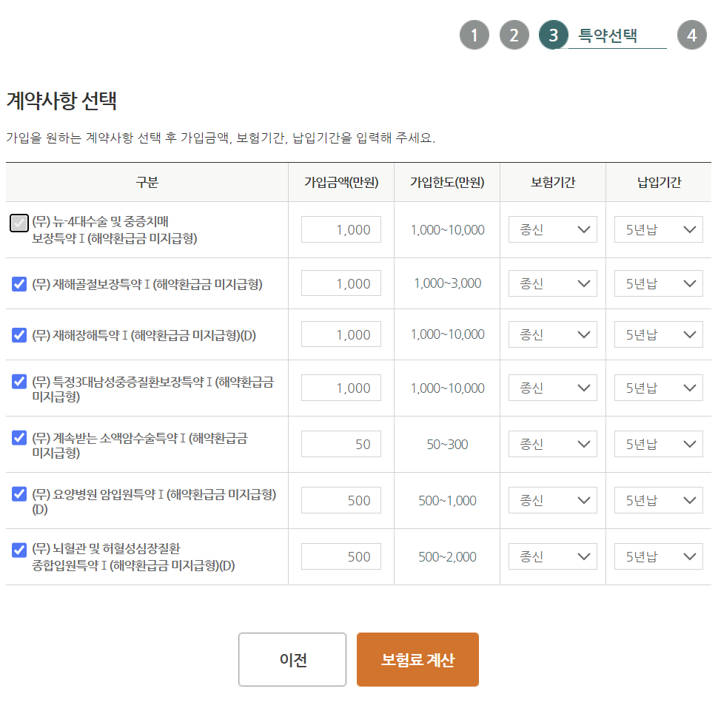Open 보험기간 dropdown for 요양병원 암입원특약
This screenshot has width=718, height=728.
point(553,500)
